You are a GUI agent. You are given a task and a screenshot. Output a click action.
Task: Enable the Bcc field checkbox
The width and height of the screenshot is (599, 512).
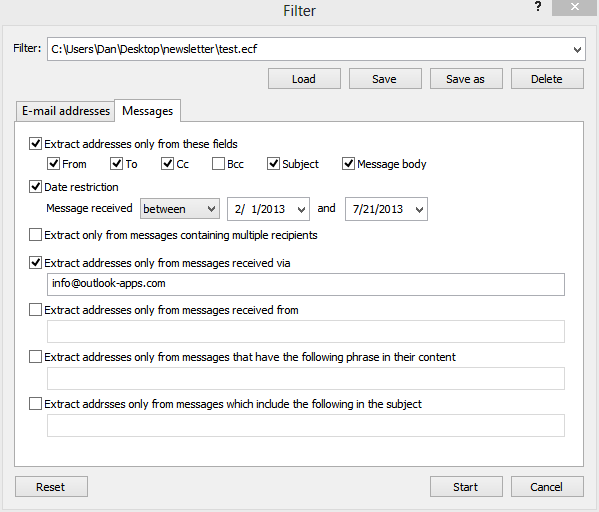click(x=218, y=164)
